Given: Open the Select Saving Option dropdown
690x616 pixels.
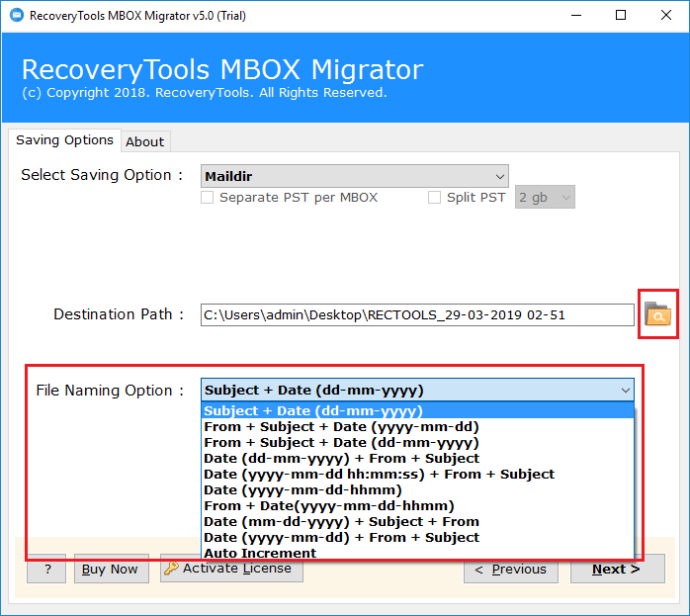Looking at the screenshot, I should 355,176.
